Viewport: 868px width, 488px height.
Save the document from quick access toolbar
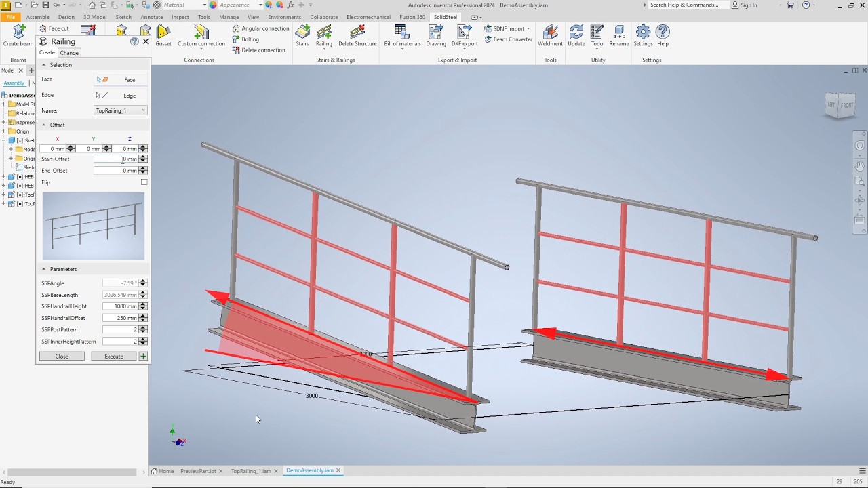[45, 5]
